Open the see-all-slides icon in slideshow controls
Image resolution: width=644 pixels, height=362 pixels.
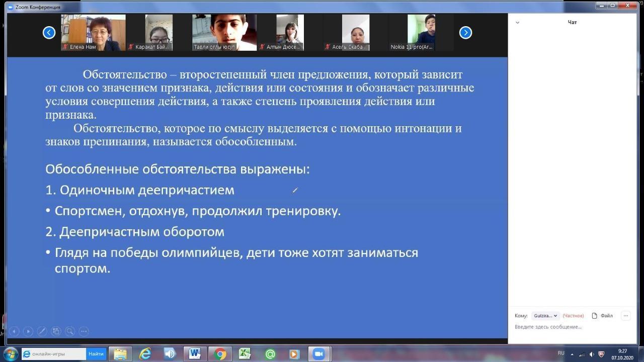tap(56, 331)
